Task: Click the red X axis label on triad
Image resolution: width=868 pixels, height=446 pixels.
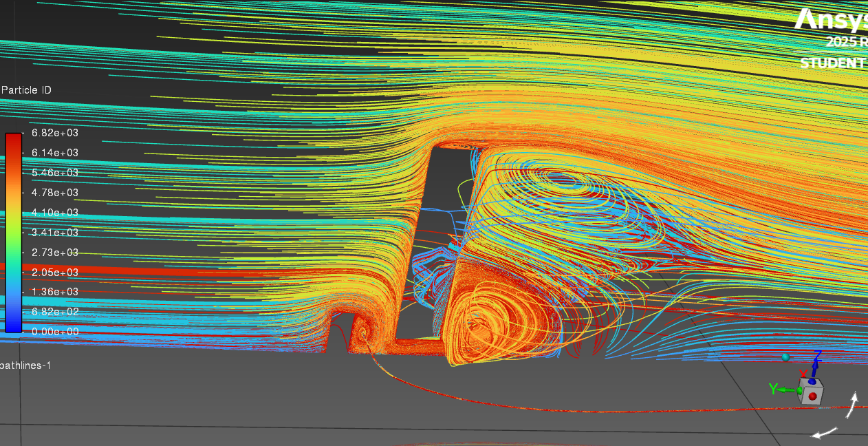Action: [802, 373]
